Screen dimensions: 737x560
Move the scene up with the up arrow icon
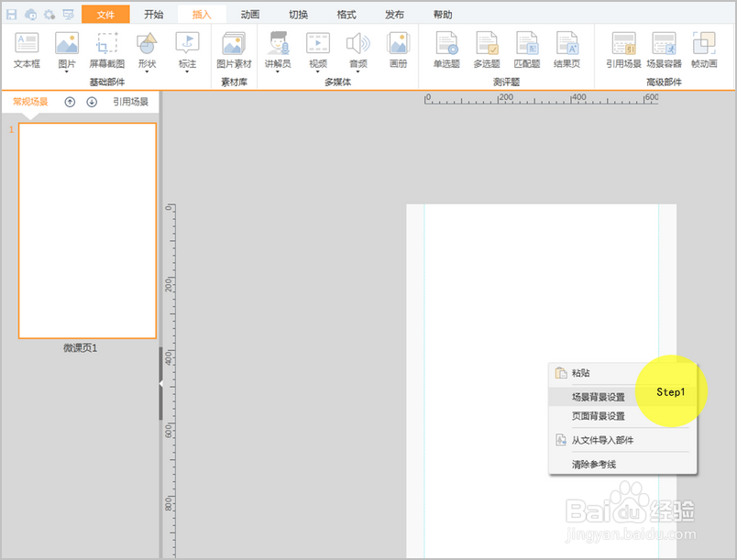[x=70, y=102]
